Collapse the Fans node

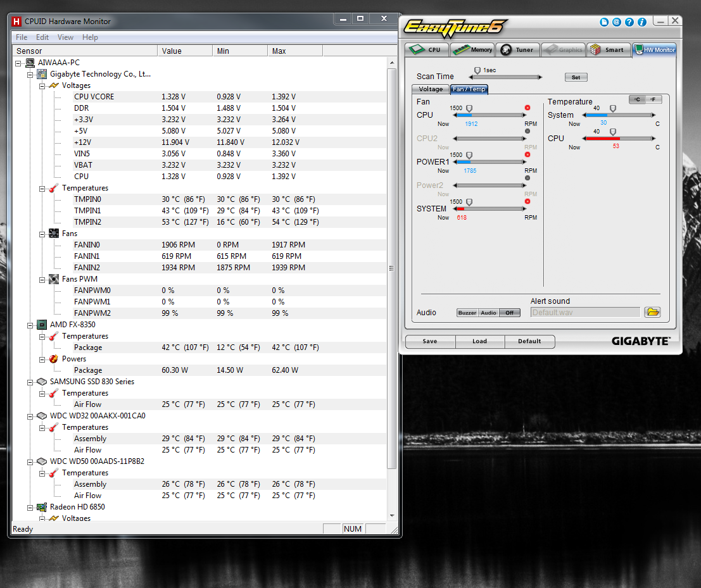click(x=42, y=234)
